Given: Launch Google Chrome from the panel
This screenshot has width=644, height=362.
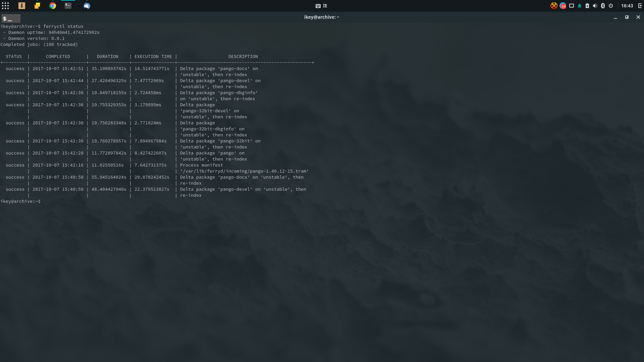Looking at the screenshot, I should click(x=53, y=6).
